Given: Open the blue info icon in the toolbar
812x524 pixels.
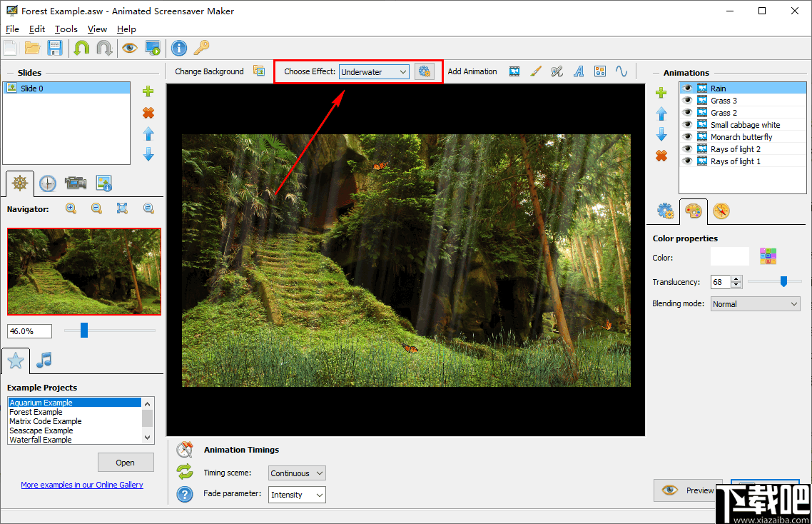Looking at the screenshot, I should 179,49.
